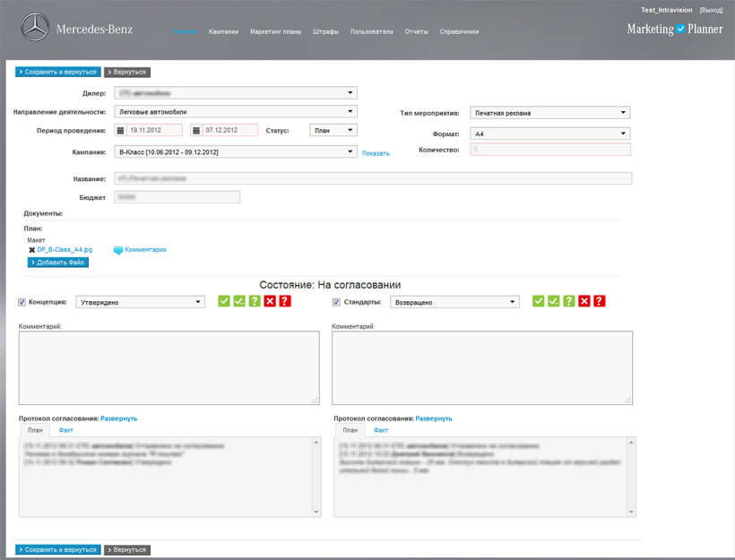This screenshot has height=560, width=735.
Task: Click the Количество input field
Action: (550, 150)
